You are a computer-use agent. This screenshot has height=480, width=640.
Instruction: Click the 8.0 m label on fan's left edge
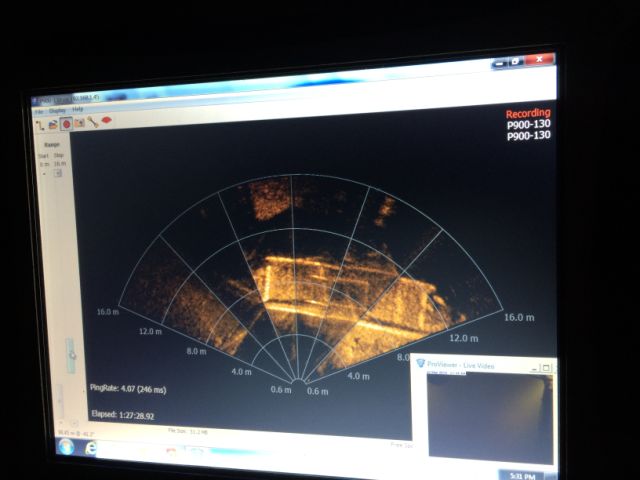point(196,351)
